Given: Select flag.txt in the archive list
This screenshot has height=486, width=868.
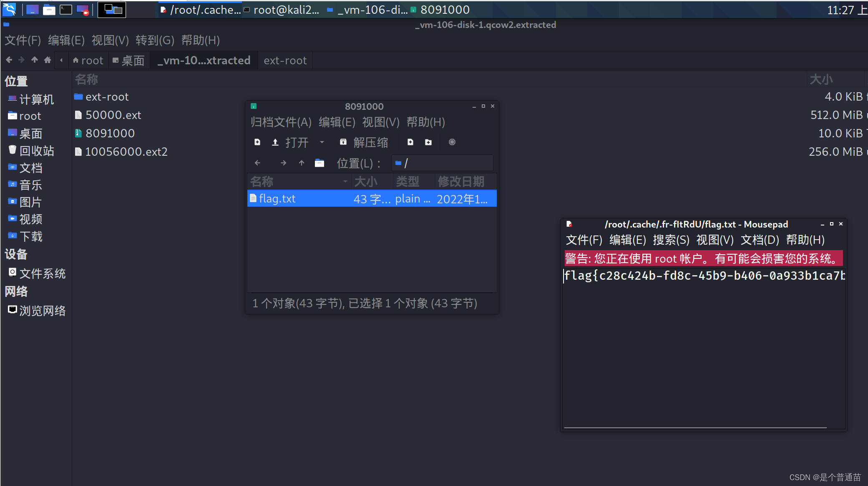Looking at the screenshot, I should [372, 199].
